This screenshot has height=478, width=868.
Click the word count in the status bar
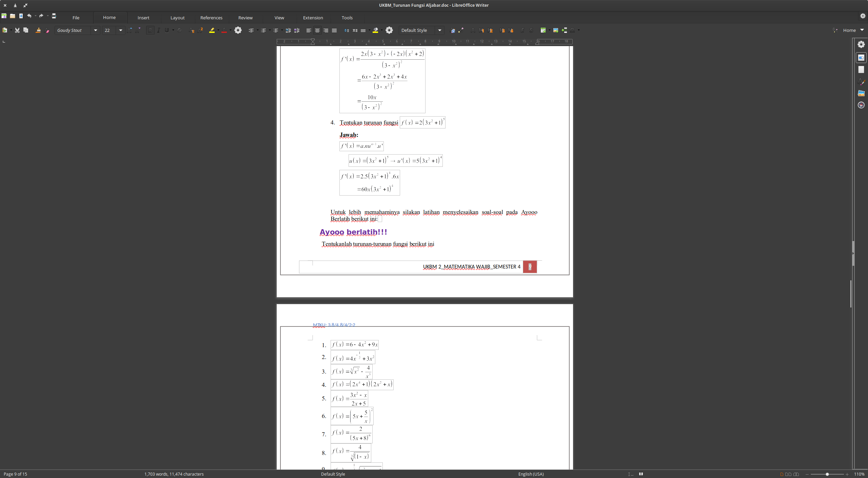174,474
